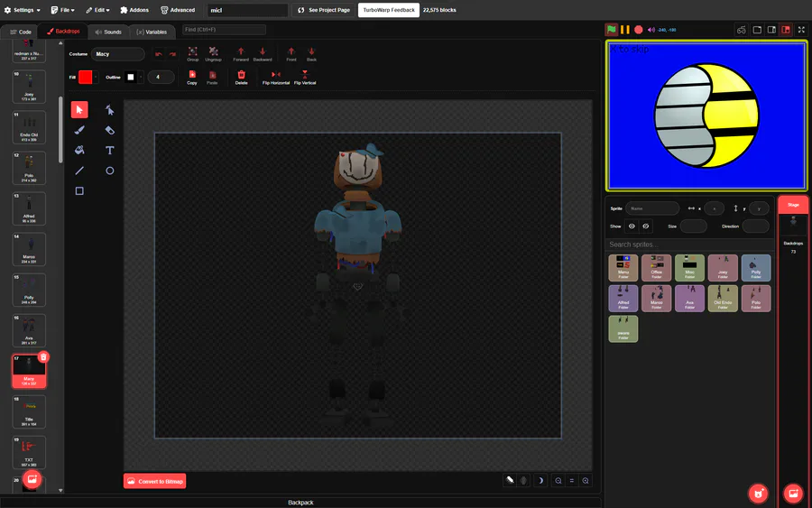812x508 pixels.
Task: Select the arrow Select tool
Action: click(x=79, y=110)
